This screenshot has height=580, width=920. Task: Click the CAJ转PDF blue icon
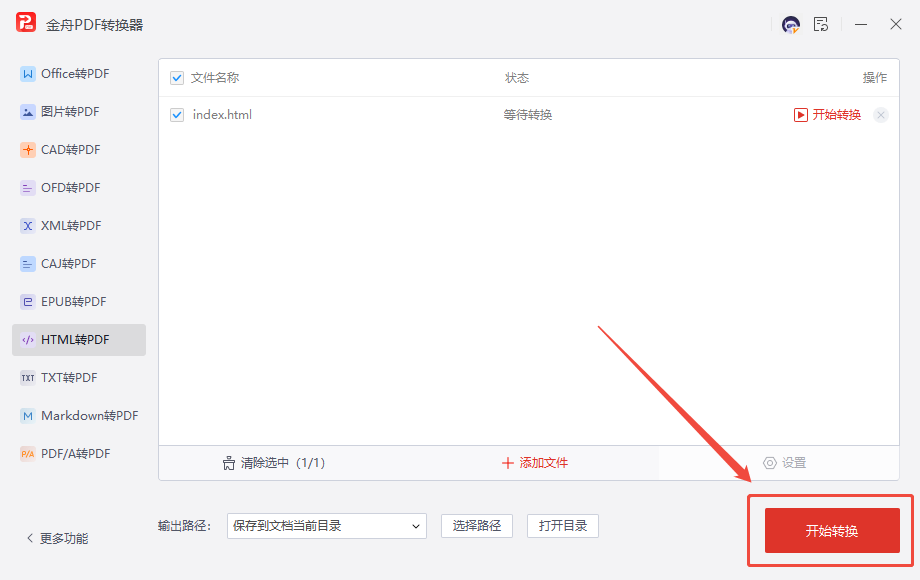point(28,264)
